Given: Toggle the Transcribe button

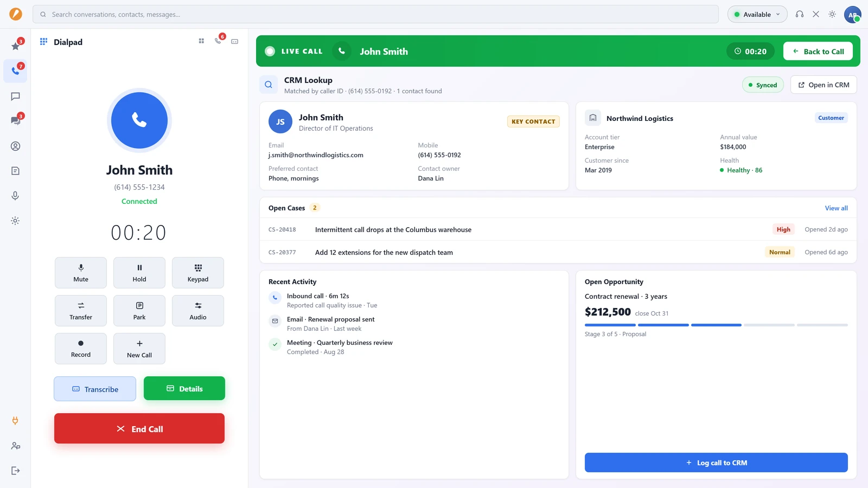Looking at the screenshot, I should click(95, 389).
